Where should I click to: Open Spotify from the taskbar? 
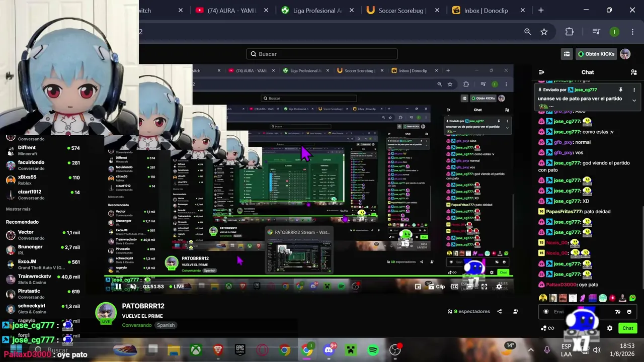point(373,350)
